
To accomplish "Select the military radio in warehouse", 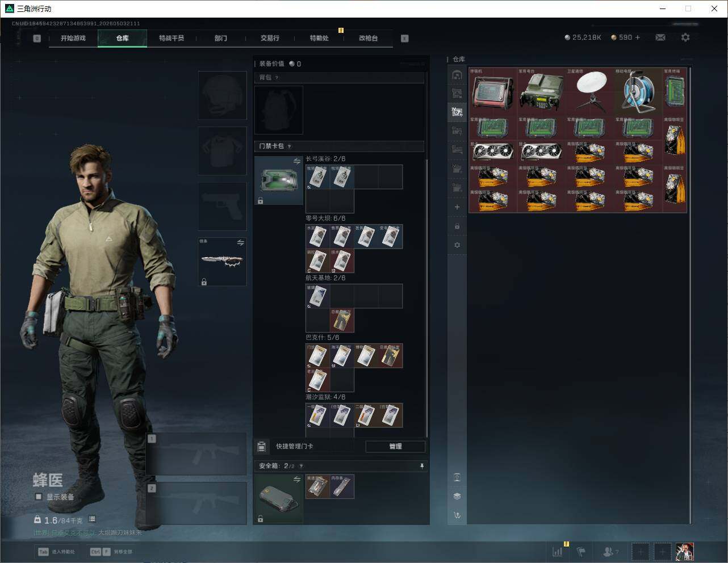I will 542,93.
